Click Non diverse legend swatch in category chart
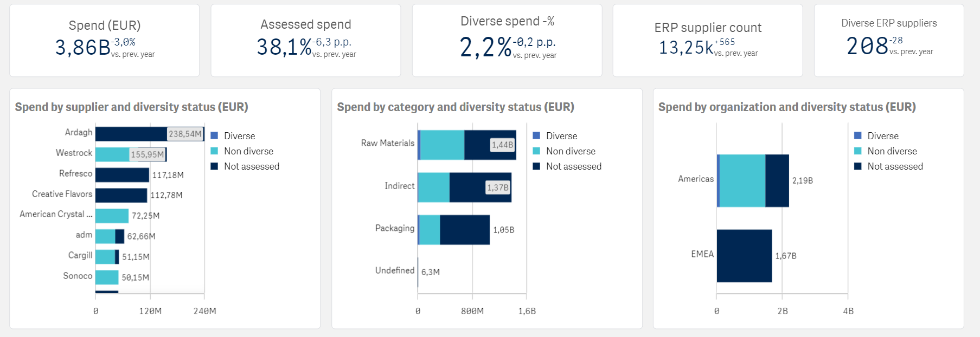 (x=536, y=151)
